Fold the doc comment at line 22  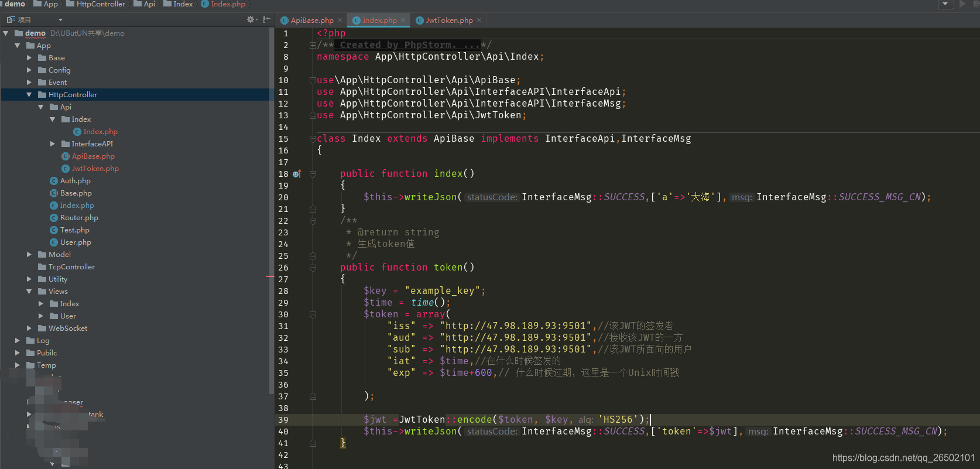coord(313,221)
